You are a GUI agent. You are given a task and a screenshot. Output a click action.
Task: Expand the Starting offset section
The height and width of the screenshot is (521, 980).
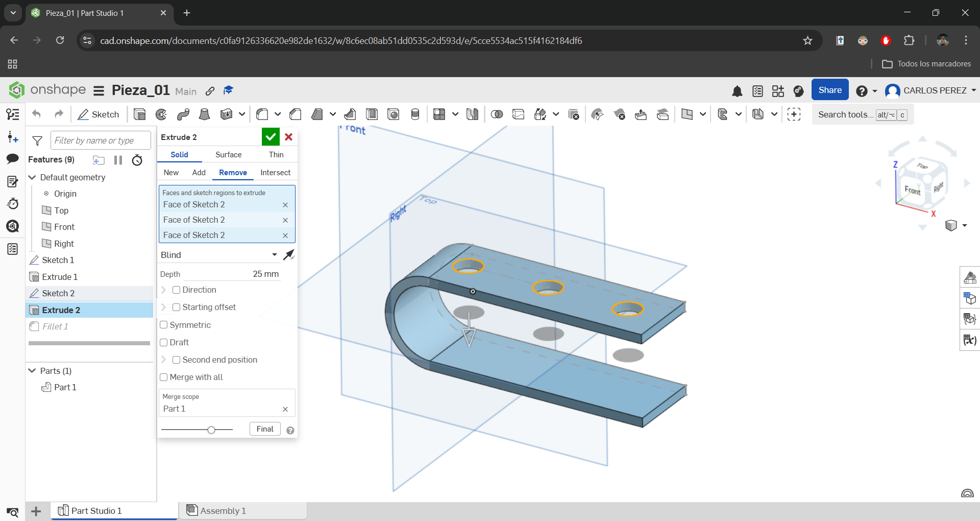[x=164, y=307]
